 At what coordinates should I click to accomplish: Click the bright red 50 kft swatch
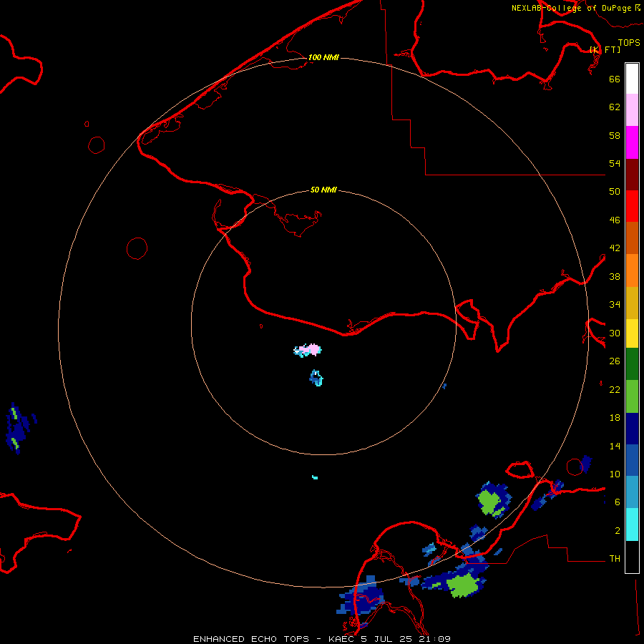(632, 206)
